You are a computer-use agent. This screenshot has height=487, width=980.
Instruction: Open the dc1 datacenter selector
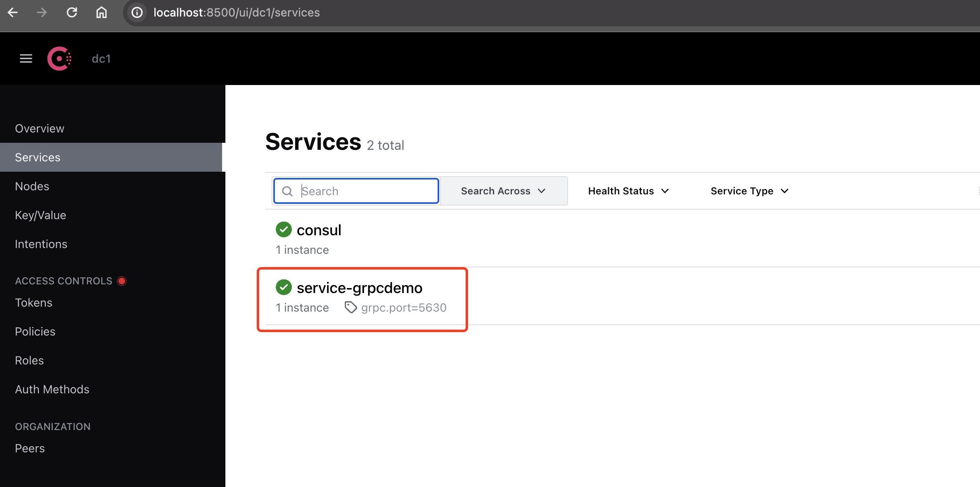tap(101, 59)
